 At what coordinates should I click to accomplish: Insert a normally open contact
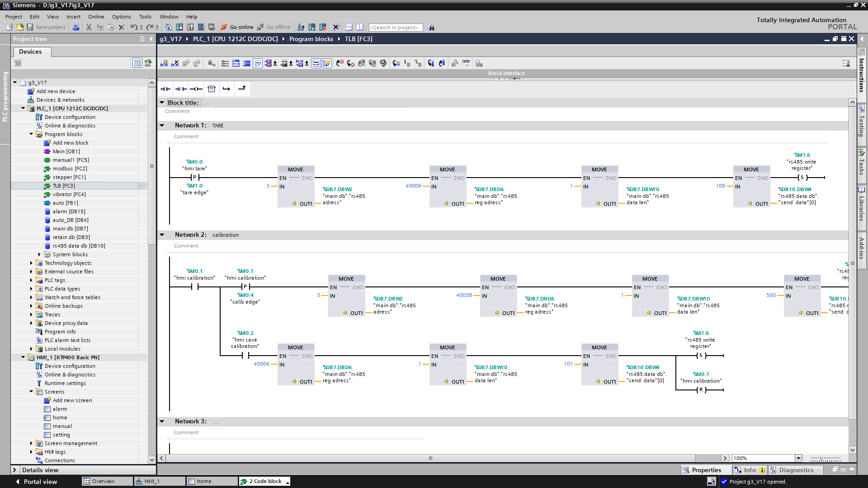pyautogui.click(x=165, y=89)
